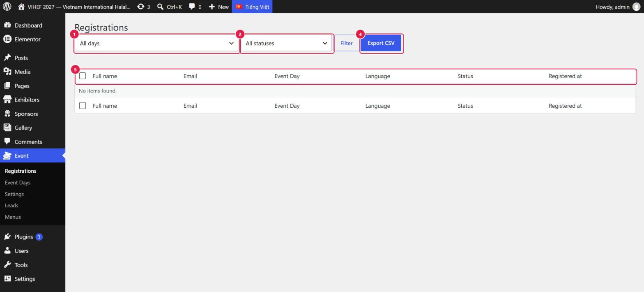Click the admin avatar icon
The width and height of the screenshot is (644, 292).
(636, 7)
